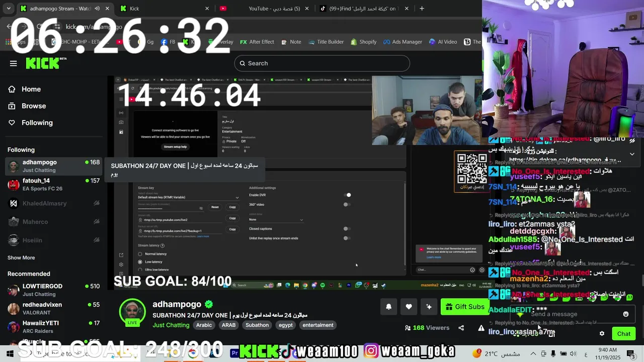
Task: Show hidden system tray icons
Action: coord(534,354)
